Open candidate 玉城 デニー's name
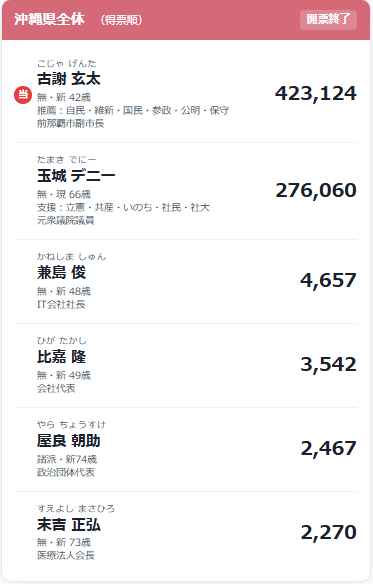Screen dimensions: 373x584 76,175
